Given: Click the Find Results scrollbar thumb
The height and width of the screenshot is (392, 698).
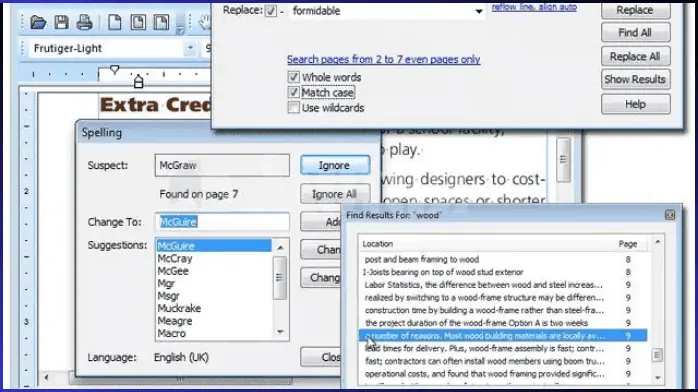Looking at the screenshot, I should [657, 355].
